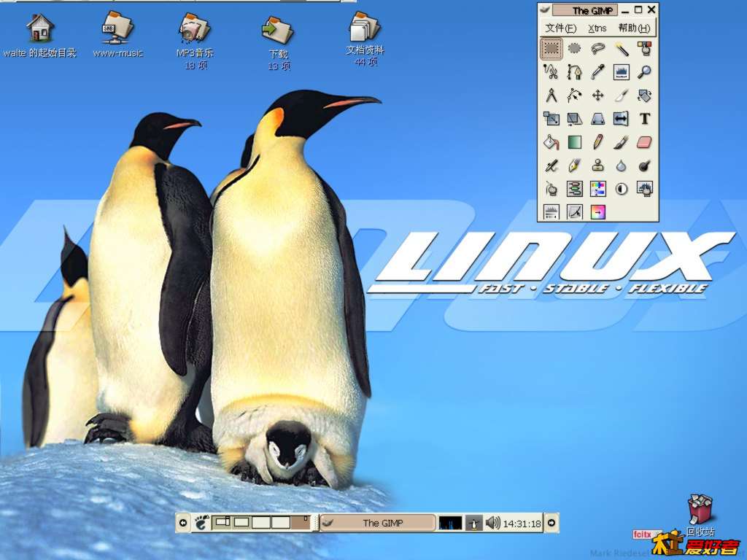This screenshot has height=560, width=747.
Task: Select the Airbrush tool
Action: click(x=551, y=166)
